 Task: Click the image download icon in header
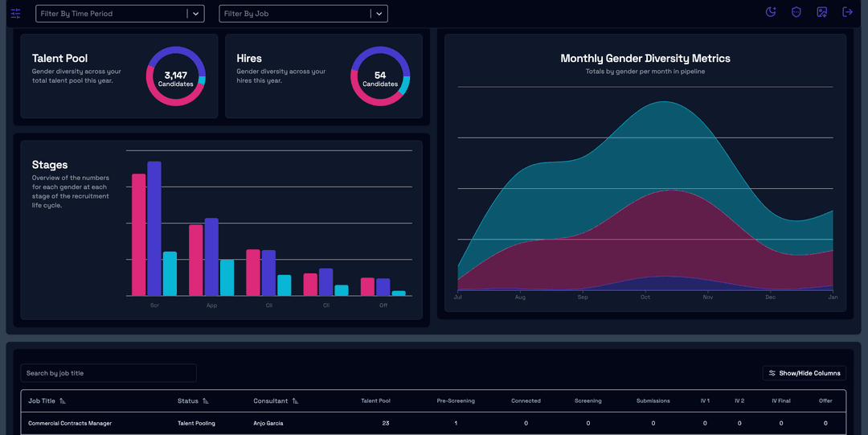point(822,12)
